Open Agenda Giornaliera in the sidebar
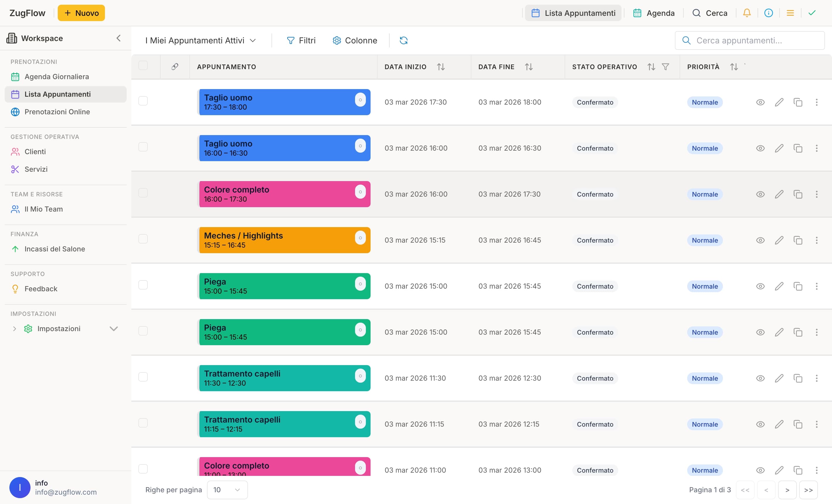This screenshot has height=504, width=832. click(57, 77)
